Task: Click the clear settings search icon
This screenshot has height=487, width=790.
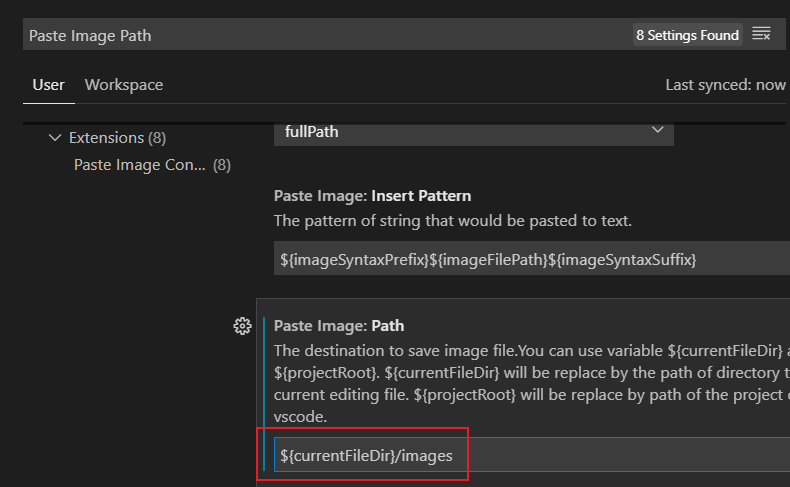Action: (x=761, y=34)
